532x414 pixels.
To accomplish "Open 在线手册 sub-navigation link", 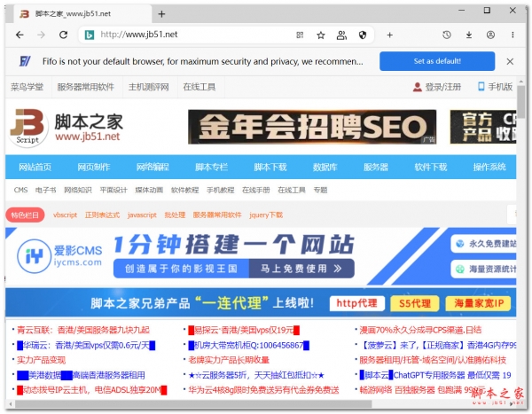I will click(256, 190).
